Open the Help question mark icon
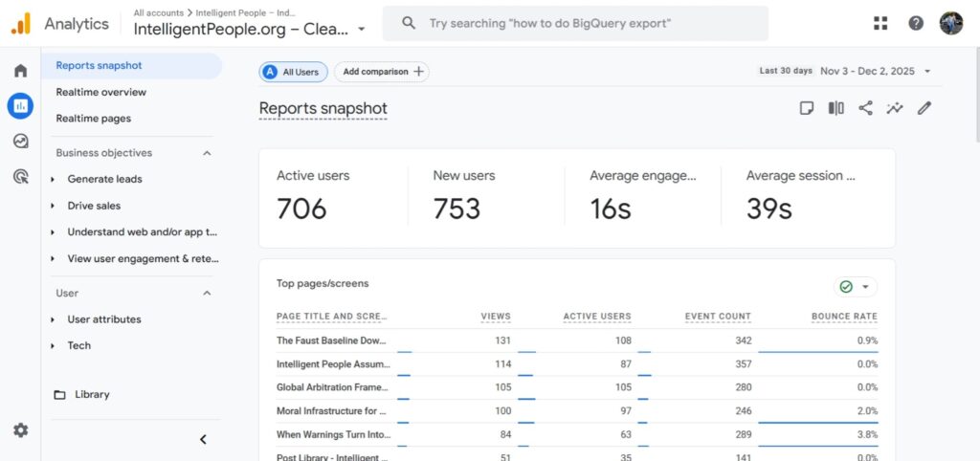980x461 pixels. pyautogui.click(x=916, y=23)
